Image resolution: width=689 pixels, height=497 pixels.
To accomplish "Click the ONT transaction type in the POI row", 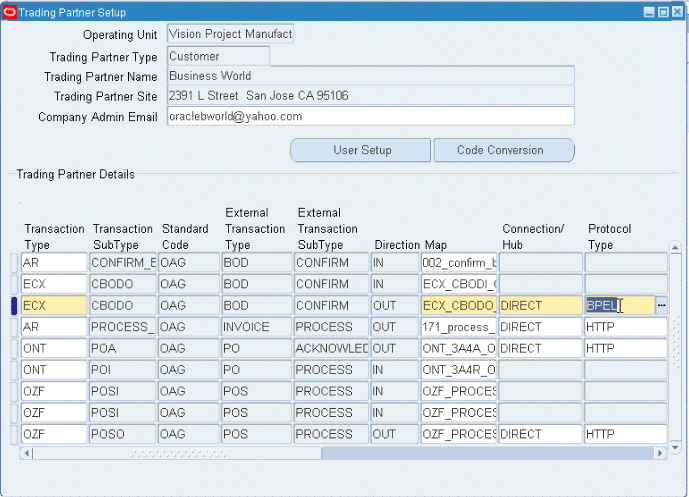I will click(x=54, y=370).
